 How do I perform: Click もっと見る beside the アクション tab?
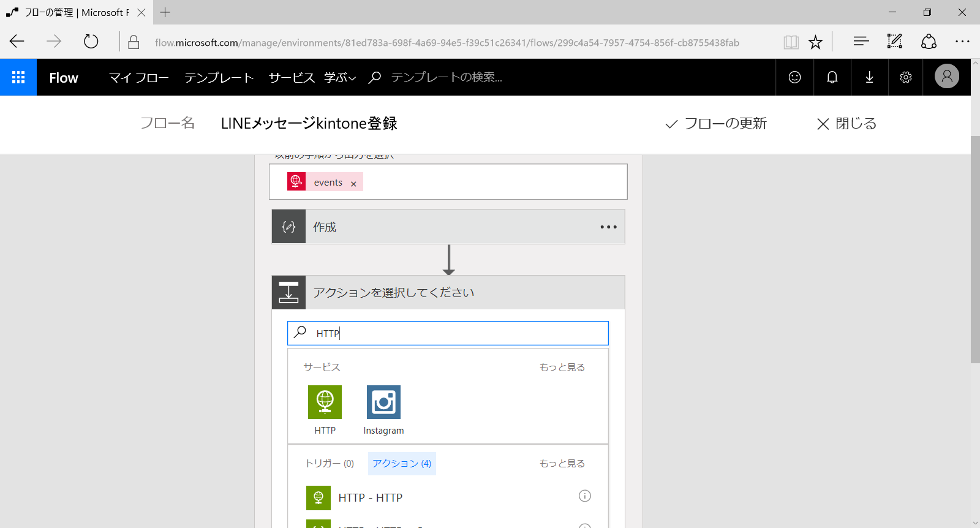pyautogui.click(x=562, y=464)
